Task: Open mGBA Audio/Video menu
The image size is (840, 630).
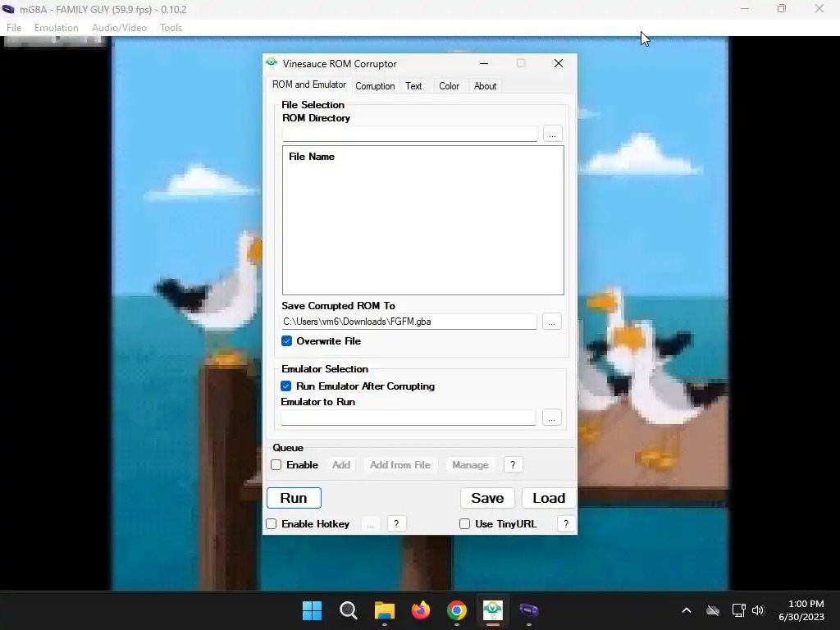Action: (x=119, y=28)
